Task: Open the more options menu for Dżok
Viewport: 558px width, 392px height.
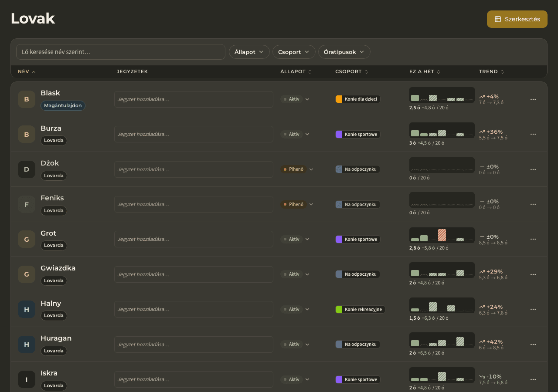Action: click(533, 169)
